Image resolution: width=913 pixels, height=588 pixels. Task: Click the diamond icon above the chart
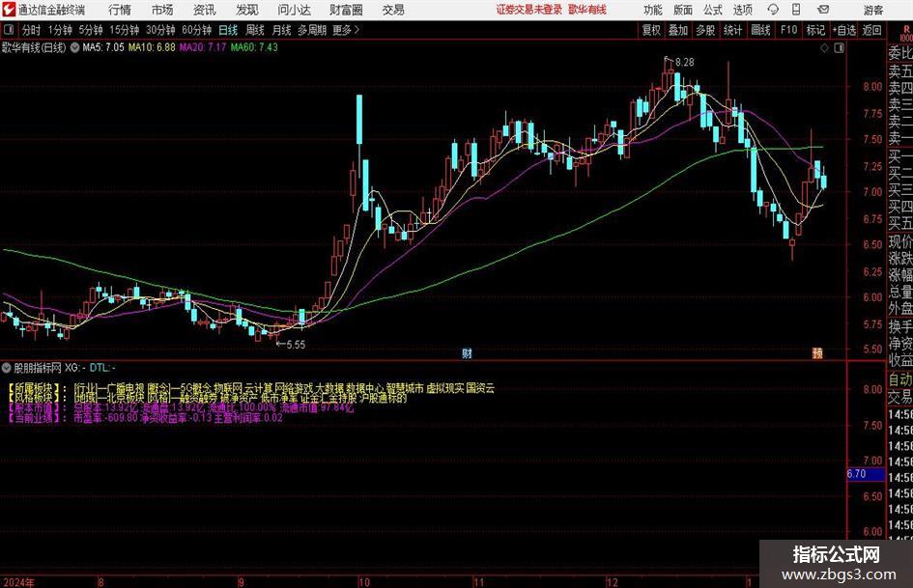tap(824, 47)
